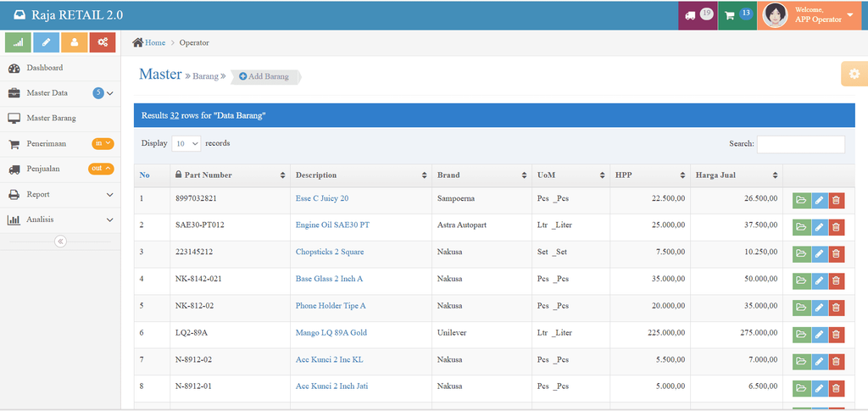Image resolution: width=868 pixels, height=411 pixels.
Task: Sort table by HPP column
Action: pos(650,175)
